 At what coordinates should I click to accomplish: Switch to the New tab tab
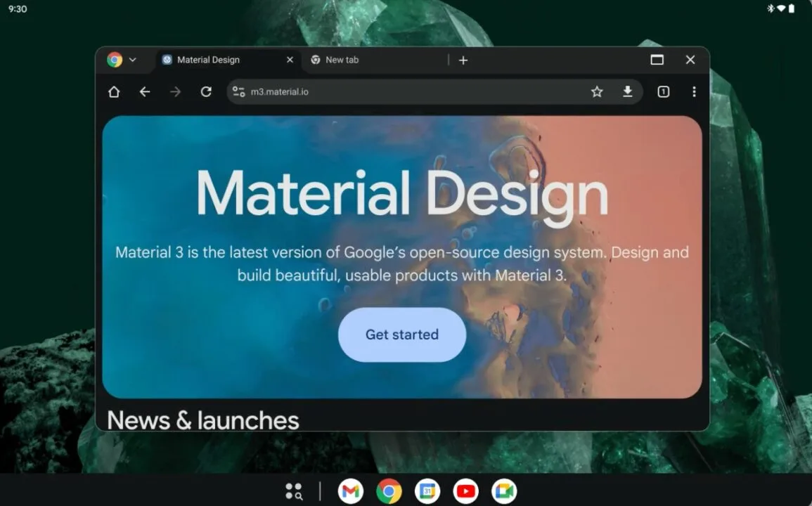(x=366, y=60)
